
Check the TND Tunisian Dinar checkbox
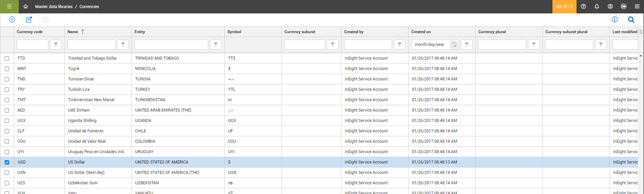(7, 79)
